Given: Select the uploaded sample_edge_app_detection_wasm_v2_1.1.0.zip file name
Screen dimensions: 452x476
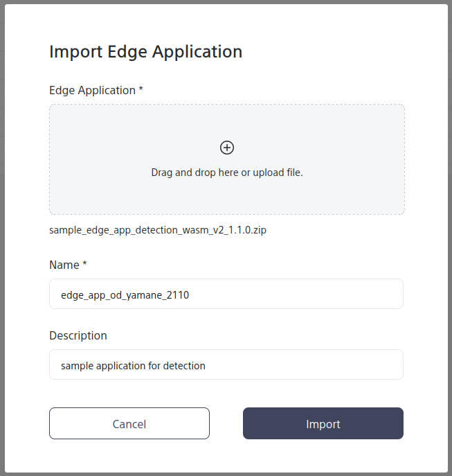Looking at the screenshot, I should (x=158, y=230).
